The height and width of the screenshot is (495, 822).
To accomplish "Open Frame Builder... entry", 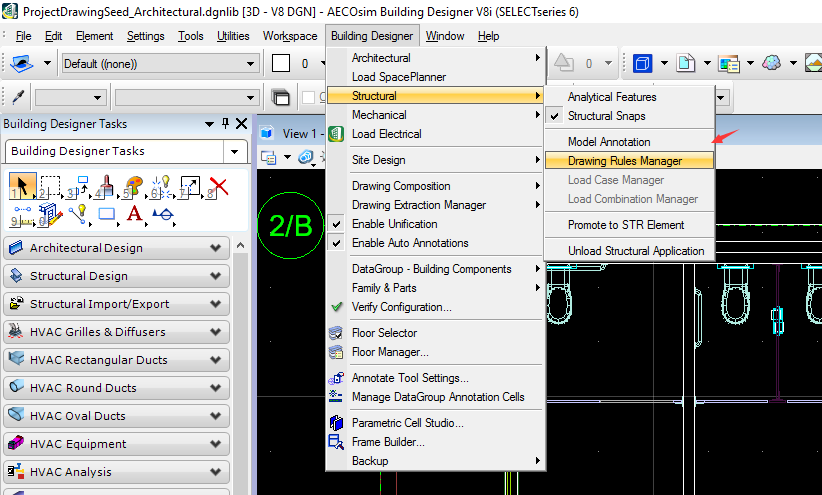I will pyautogui.click(x=435, y=442).
